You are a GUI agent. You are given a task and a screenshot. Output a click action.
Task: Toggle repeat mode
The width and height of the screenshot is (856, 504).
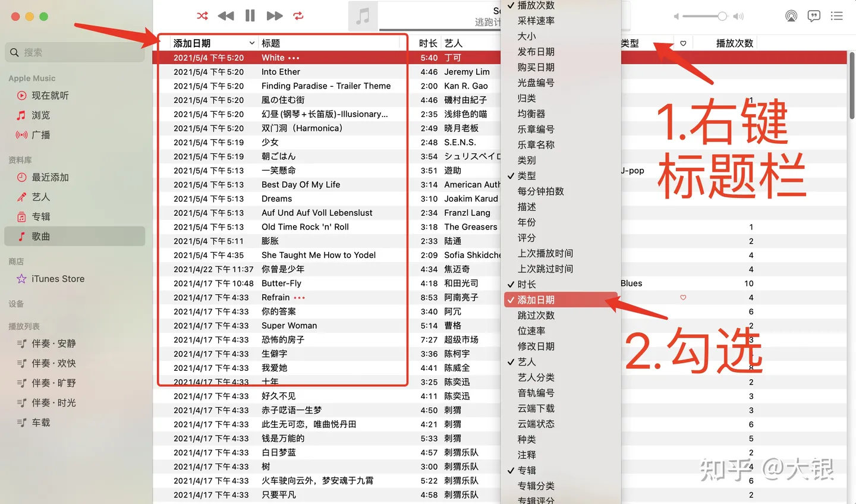298,16
